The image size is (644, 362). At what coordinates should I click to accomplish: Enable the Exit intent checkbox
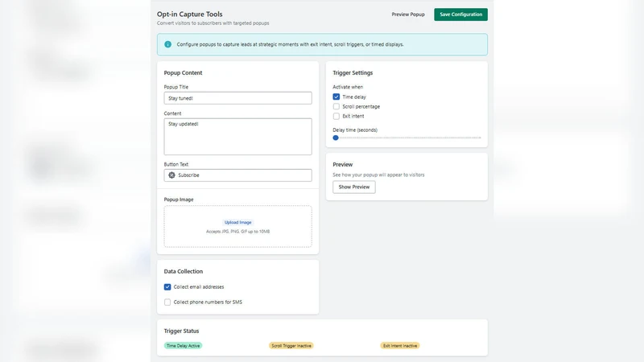click(336, 116)
